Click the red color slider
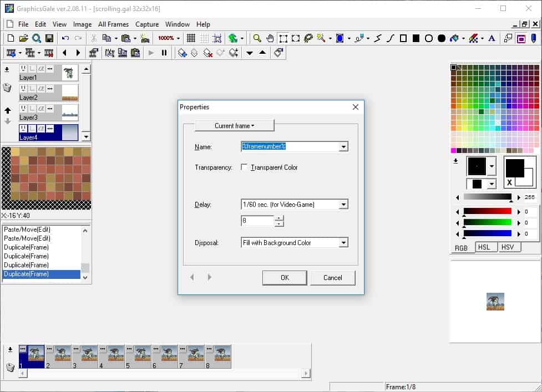 tap(487, 211)
